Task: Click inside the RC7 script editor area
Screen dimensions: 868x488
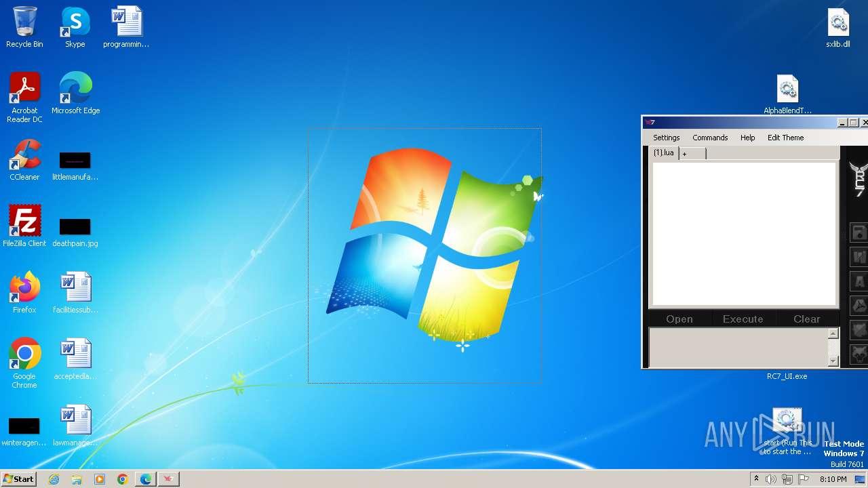Action: tap(744, 234)
